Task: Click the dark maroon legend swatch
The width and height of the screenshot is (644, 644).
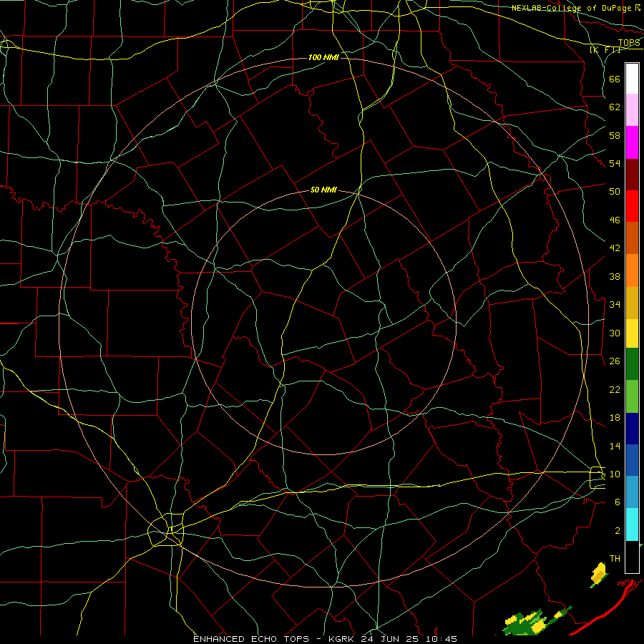Action: (x=632, y=174)
